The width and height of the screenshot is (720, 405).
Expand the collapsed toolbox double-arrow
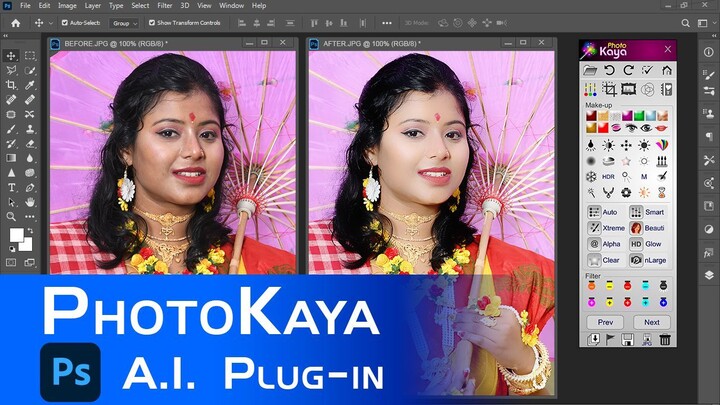(6, 35)
